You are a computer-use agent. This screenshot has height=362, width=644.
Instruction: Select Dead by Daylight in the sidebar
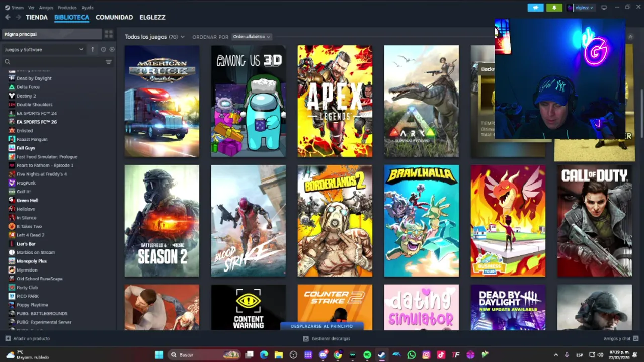pyautogui.click(x=34, y=78)
